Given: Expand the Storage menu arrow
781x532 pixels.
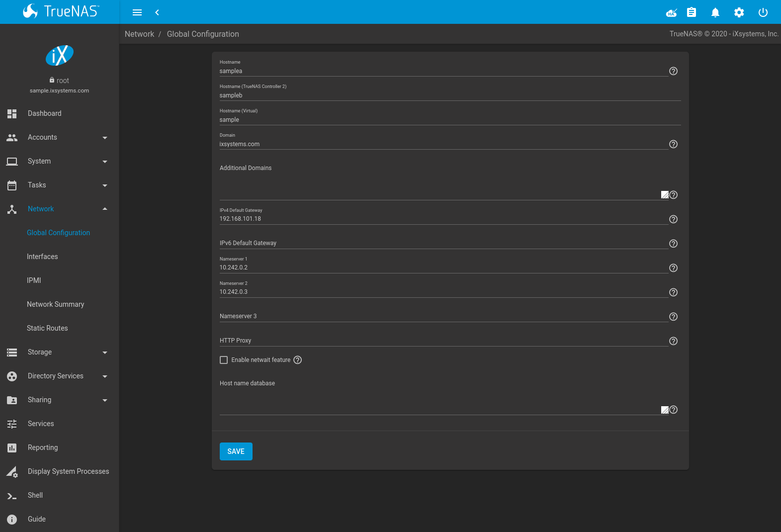Looking at the screenshot, I should 105,353.
